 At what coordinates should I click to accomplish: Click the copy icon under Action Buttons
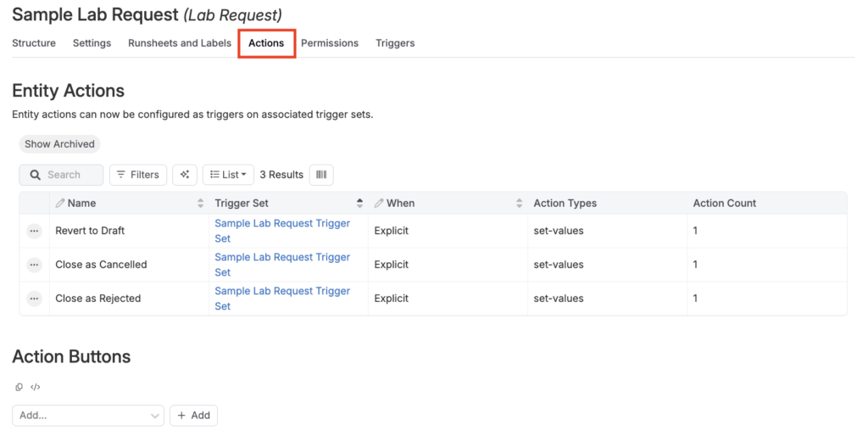[19, 387]
